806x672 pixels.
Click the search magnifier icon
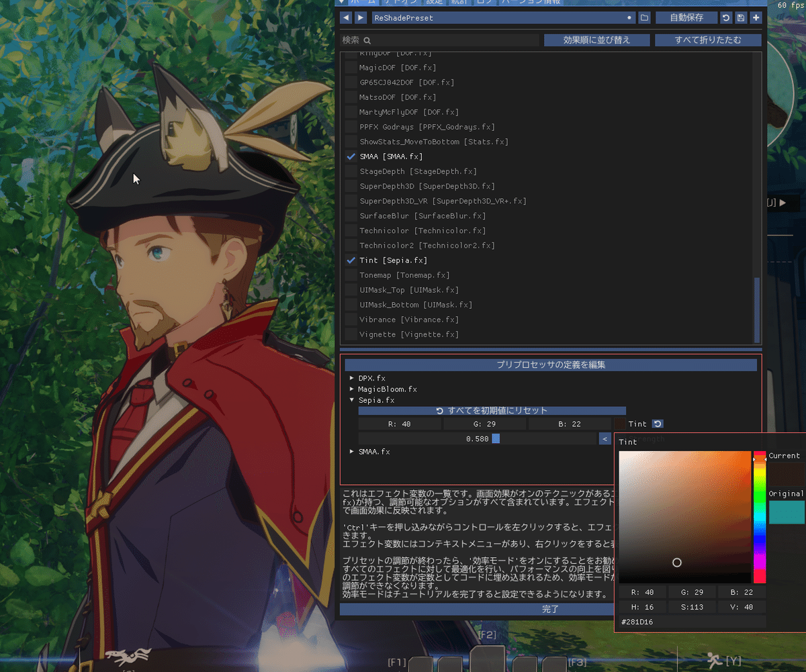tap(367, 41)
